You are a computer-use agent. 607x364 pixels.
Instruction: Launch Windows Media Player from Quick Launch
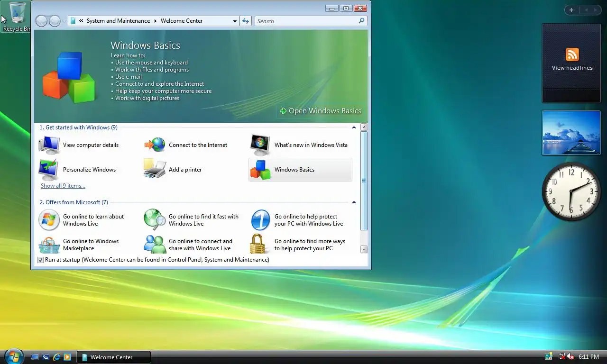point(67,357)
